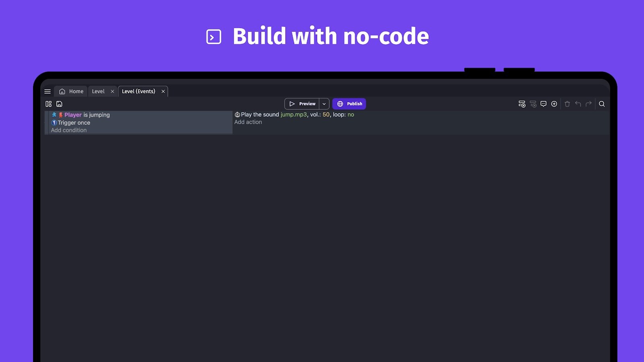Save the project using the save icon

(59, 104)
